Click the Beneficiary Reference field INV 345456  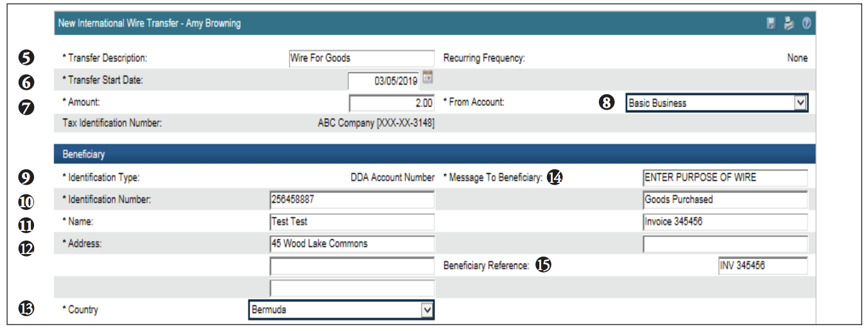763,266
